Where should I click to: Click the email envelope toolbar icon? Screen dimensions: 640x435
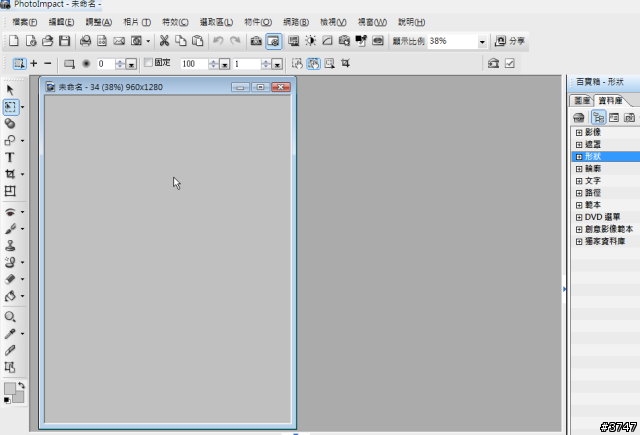click(119, 41)
